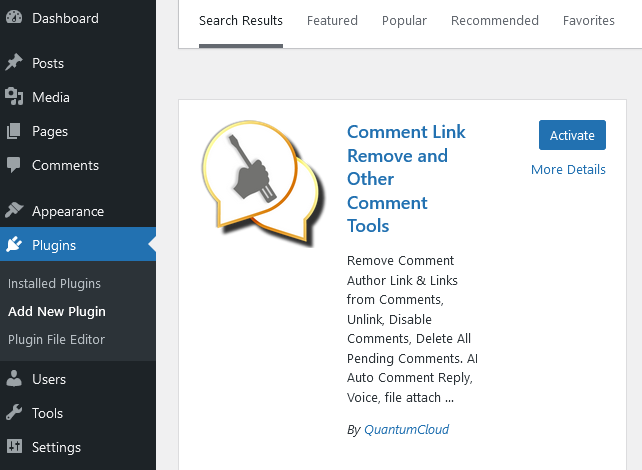Click the Media camera-and-music icon
This screenshot has height=470, width=642.
coord(14,97)
